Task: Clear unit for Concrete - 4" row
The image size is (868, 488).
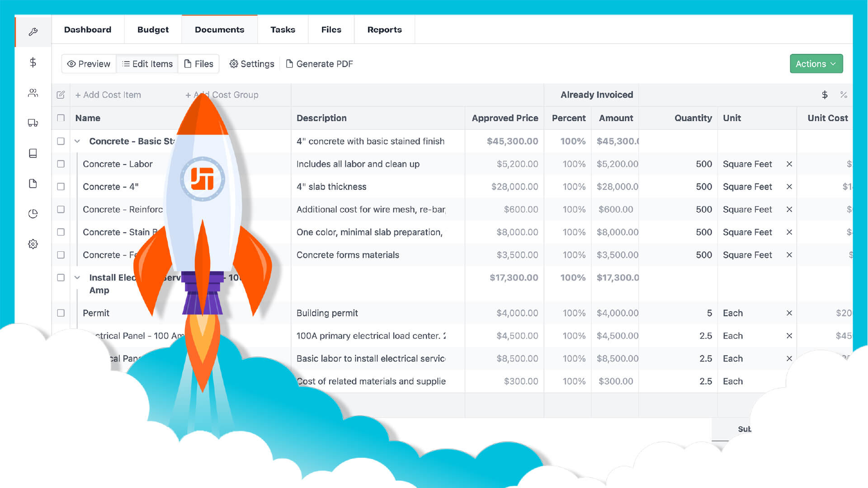Action: tap(789, 187)
